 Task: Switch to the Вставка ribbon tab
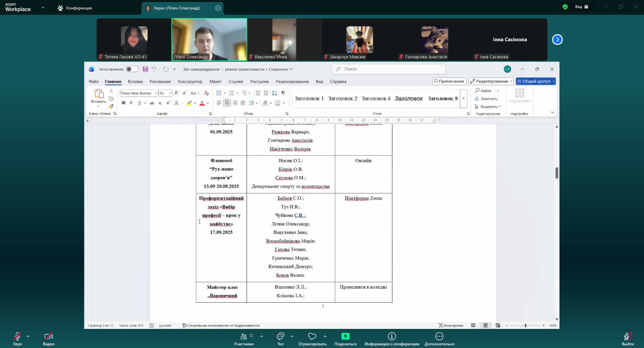(135, 81)
